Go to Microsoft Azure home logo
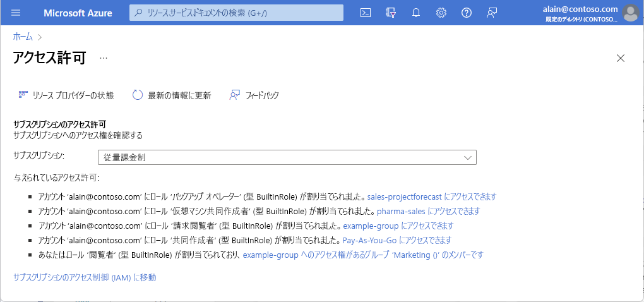Image resolution: width=644 pixels, height=302 pixels. click(x=78, y=13)
